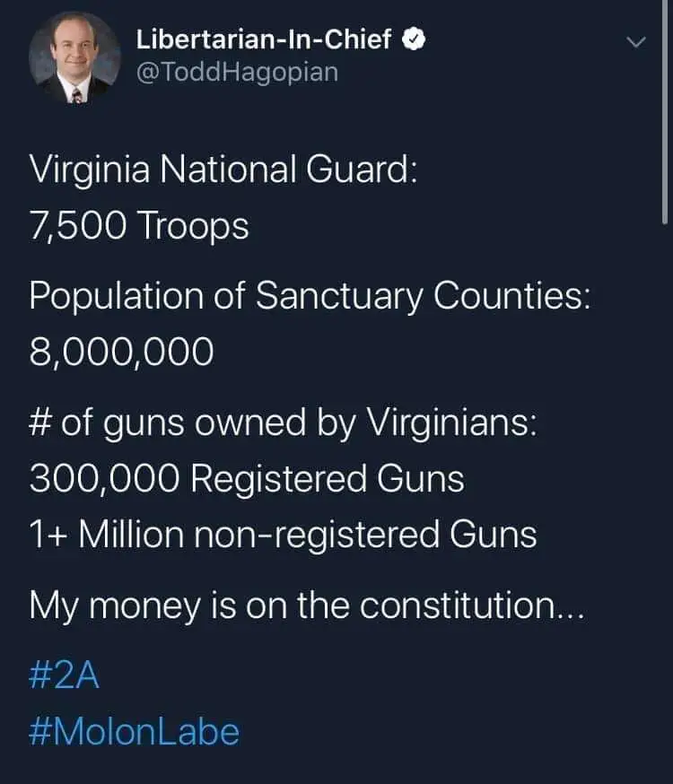This screenshot has width=673, height=784.
Task: Click the blue verified badge
Action: coord(412,39)
